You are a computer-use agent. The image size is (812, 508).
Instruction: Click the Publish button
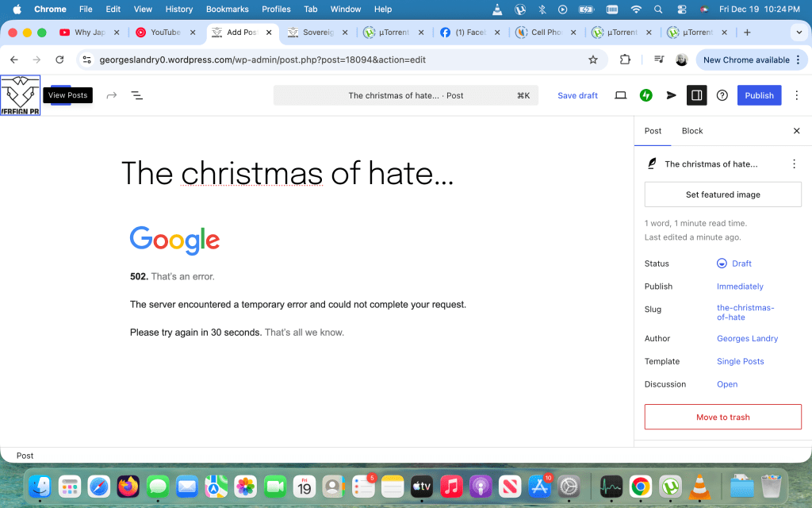click(x=759, y=95)
